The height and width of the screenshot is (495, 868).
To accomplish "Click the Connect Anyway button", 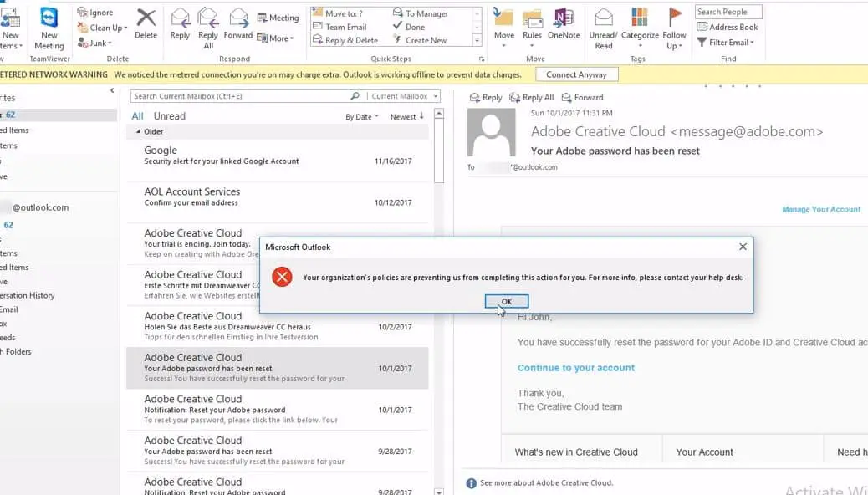I will coord(576,74).
